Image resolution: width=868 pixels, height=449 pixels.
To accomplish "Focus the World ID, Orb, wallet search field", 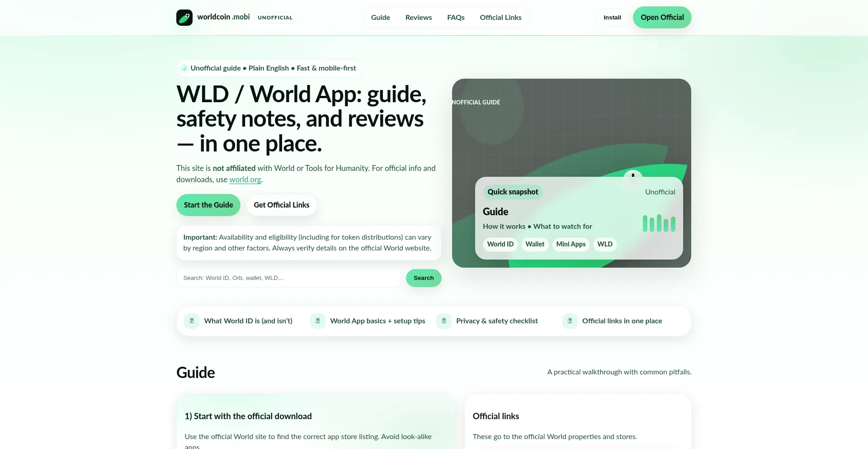I will click(288, 278).
